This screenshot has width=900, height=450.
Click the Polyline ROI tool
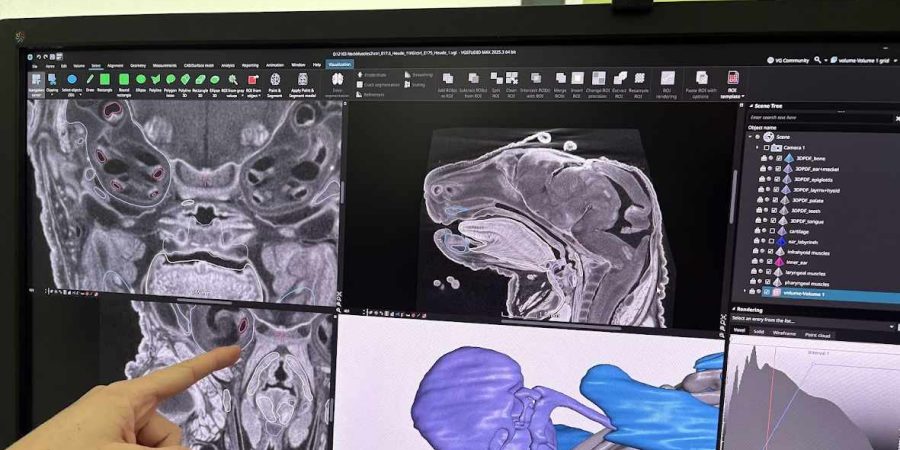pyautogui.click(x=156, y=82)
